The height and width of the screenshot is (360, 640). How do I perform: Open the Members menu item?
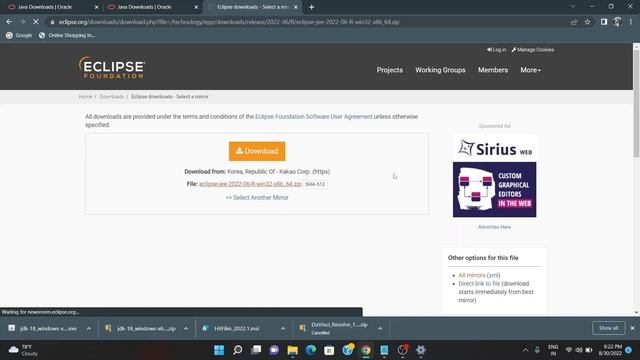point(493,70)
